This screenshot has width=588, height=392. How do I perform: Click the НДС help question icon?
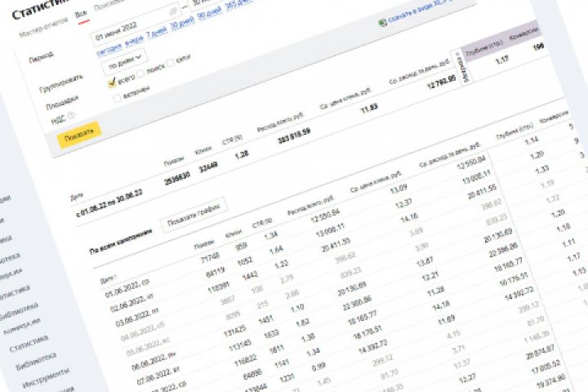coord(71,115)
